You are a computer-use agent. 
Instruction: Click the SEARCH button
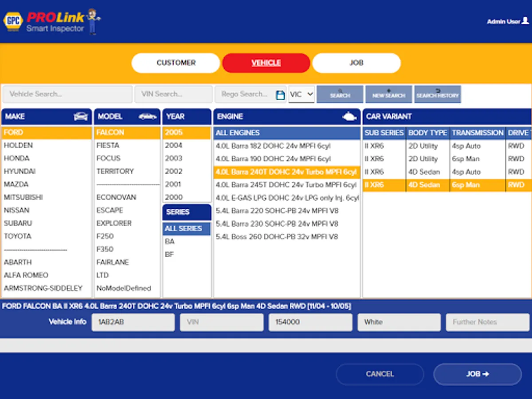tap(340, 94)
